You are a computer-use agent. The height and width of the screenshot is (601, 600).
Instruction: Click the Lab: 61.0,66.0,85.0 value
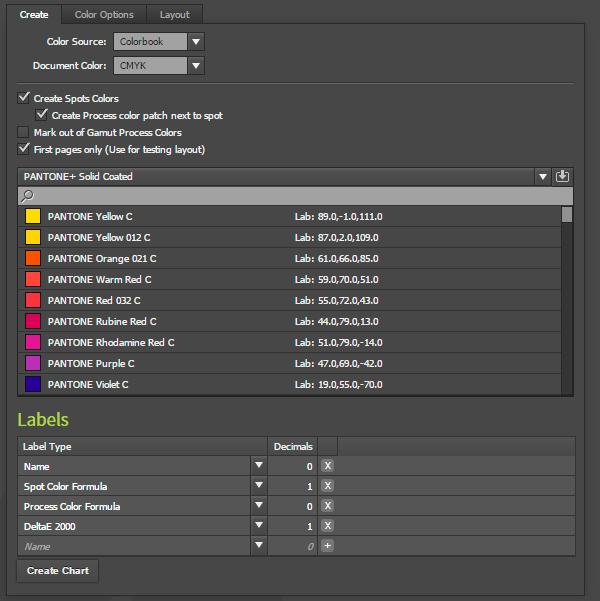[x=337, y=258]
